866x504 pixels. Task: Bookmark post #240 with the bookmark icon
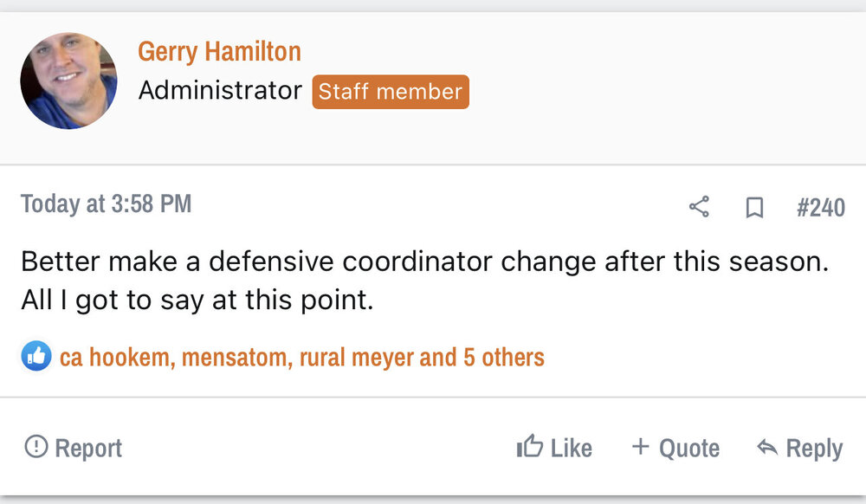(754, 208)
